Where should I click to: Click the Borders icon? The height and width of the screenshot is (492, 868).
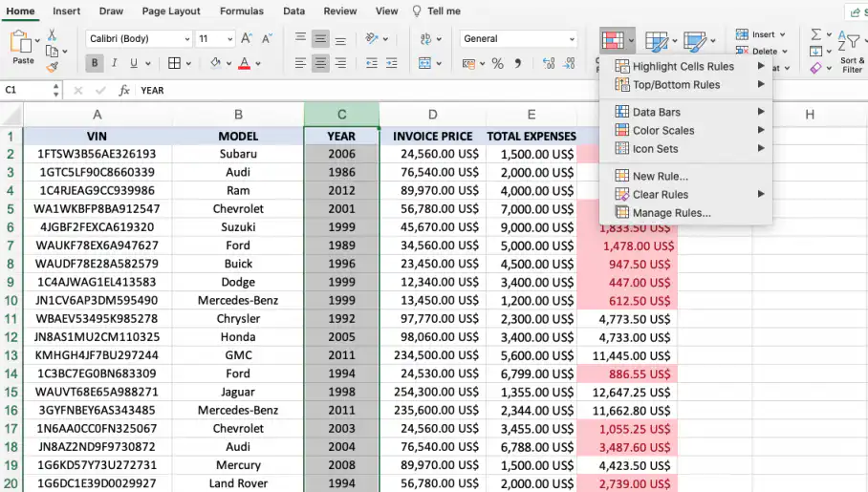point(174,63)
